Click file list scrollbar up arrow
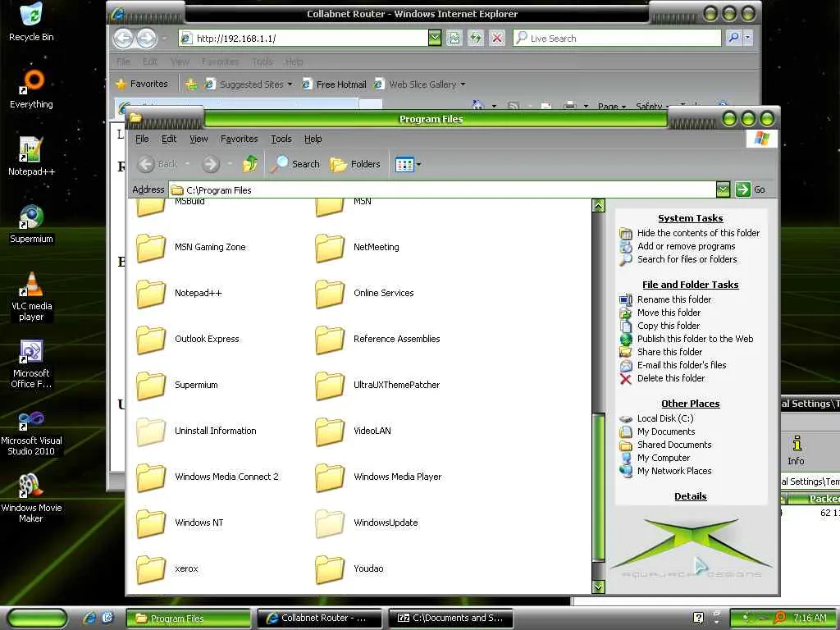This screenshot has width=840, height=630. (598, 206)
